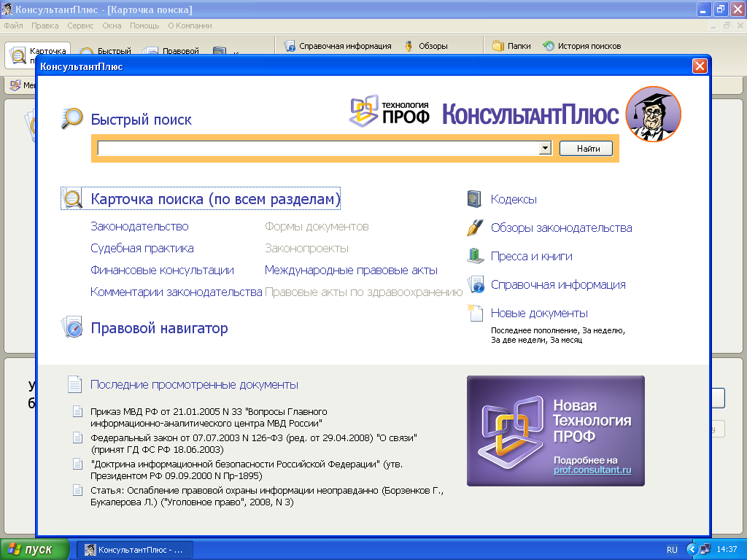Click the Формы документов link

pos(317,226)
